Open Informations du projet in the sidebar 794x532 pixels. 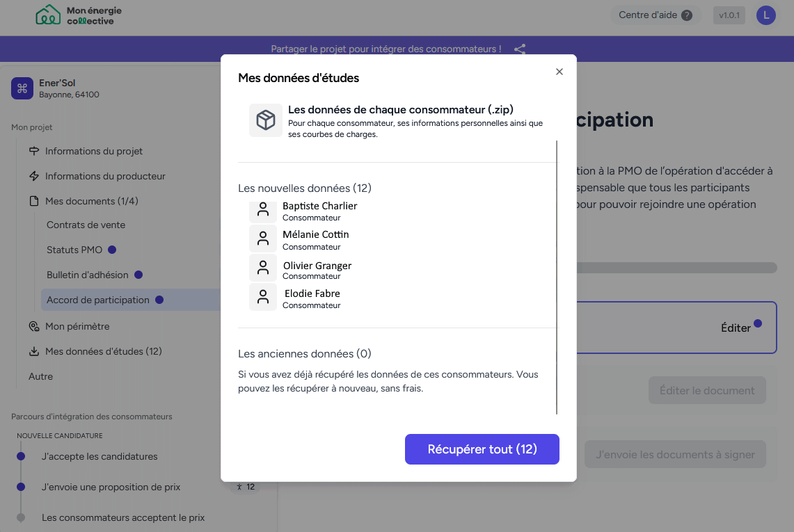coord(94,151)
